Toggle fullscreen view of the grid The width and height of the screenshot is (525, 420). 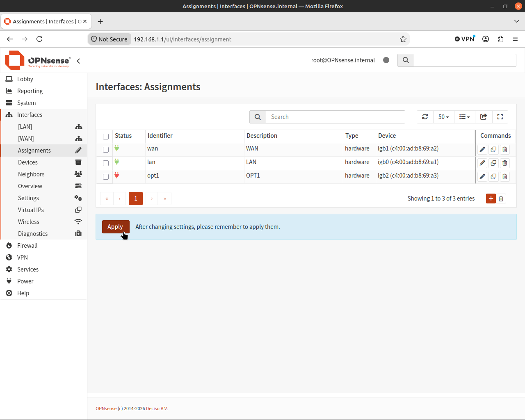(500, 117)
